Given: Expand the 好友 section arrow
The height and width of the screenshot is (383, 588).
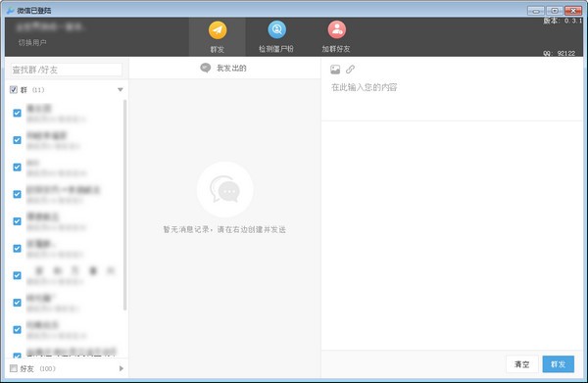Looking at the screenshot, I should coord(122,368).
